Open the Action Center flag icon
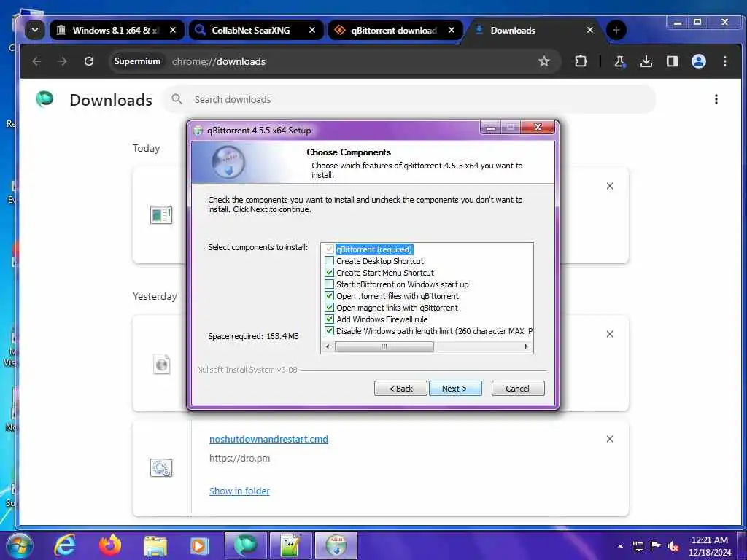The image size is (747, 560). click(656, 546)
